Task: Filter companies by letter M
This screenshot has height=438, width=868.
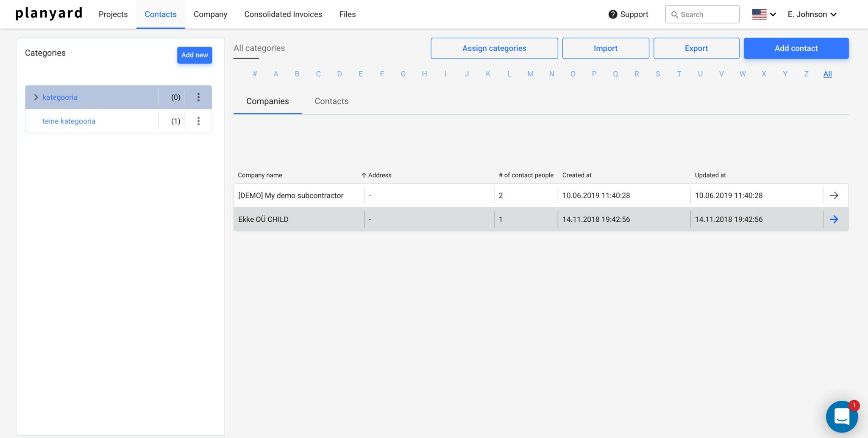Action: (x=531, y=74)
